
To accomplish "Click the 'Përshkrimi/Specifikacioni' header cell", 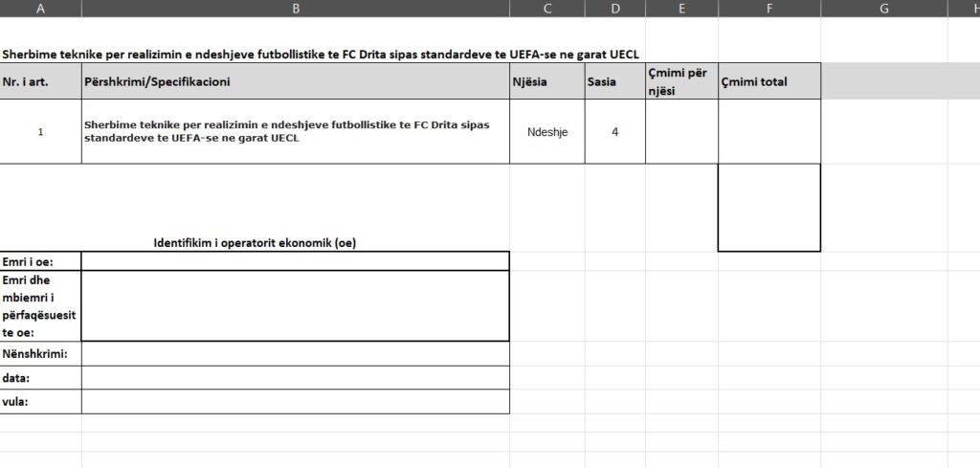I will (x=295, y=81).
